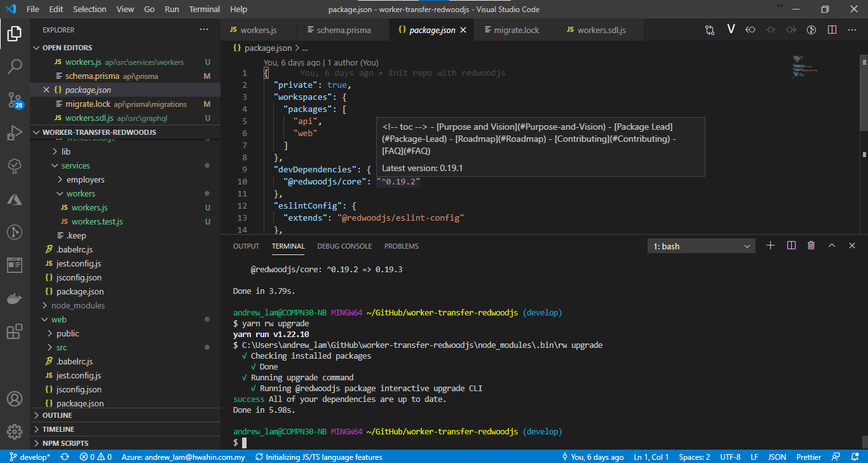
Task: Expand the Timeline section
Action: 125,429
